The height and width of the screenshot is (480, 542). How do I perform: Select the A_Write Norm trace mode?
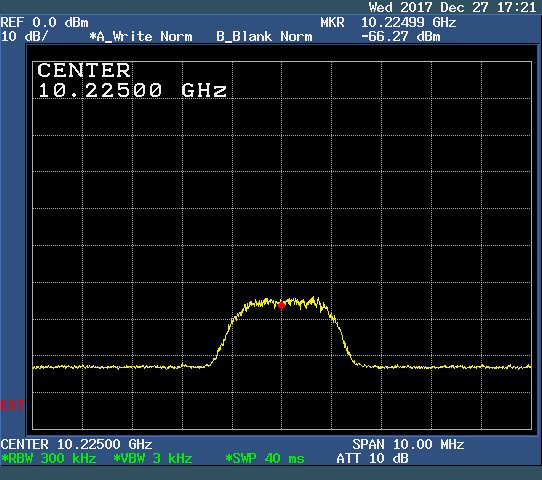click(x=141, y=36)
